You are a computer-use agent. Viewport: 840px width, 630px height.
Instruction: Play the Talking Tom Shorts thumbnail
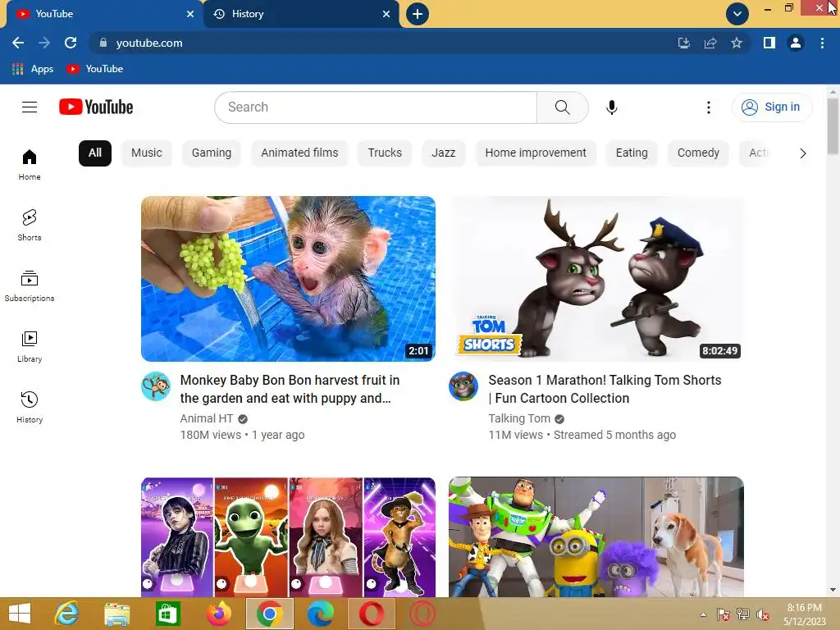[x=596, y=279]
